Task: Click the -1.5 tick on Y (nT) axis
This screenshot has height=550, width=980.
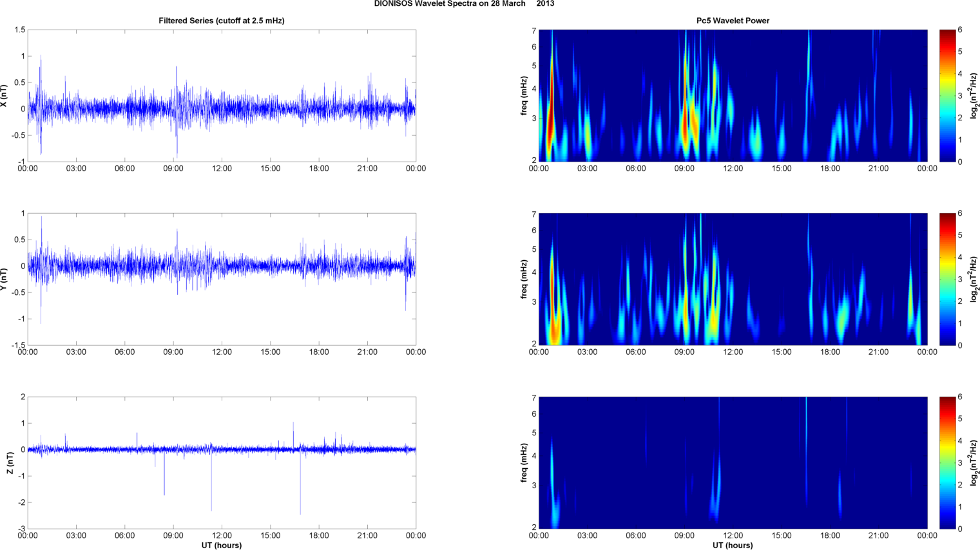Action: (18, 345)
